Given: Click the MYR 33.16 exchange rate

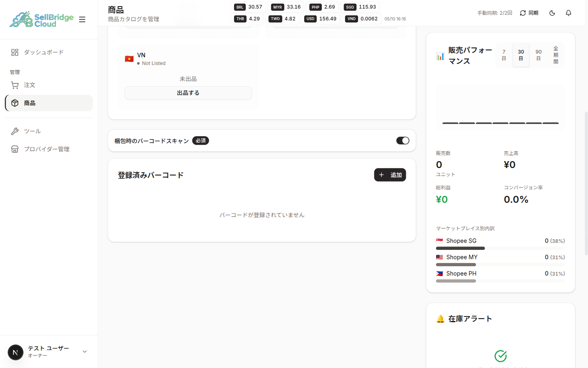Looking at the screenshot, I should (x=286, y=7).
